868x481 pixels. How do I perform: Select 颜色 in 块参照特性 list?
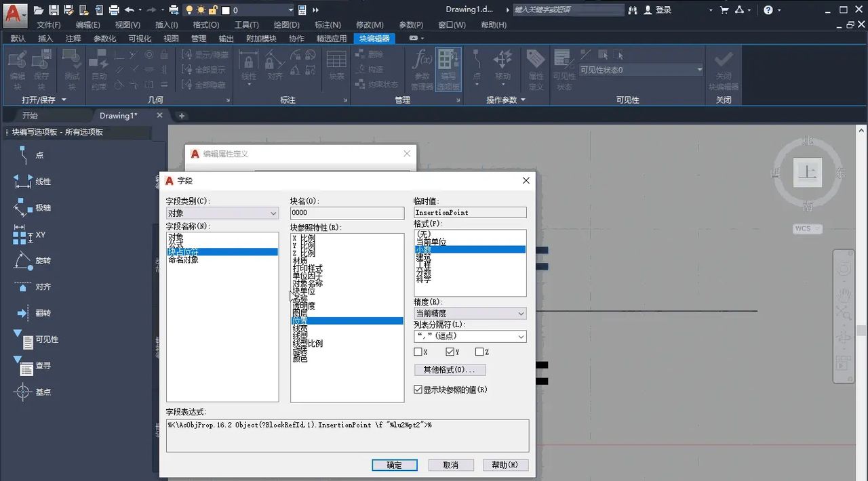[300, 358]
